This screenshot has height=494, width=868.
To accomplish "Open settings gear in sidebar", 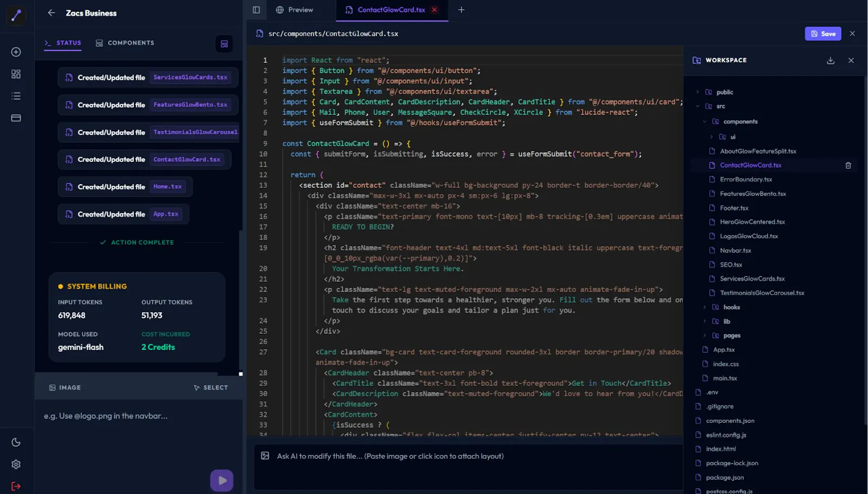I will click(x=16, y=464).
